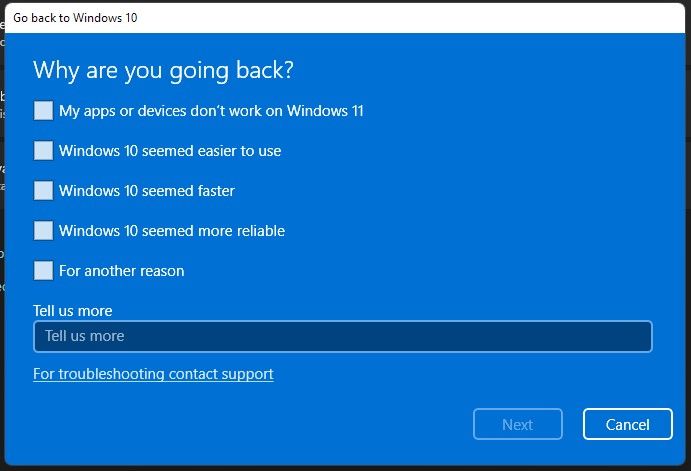The height and width of the screenshot is (471, 691).
Task: Click the word 'support' in the troubleshooting link
Action: (x=247, y=374)
